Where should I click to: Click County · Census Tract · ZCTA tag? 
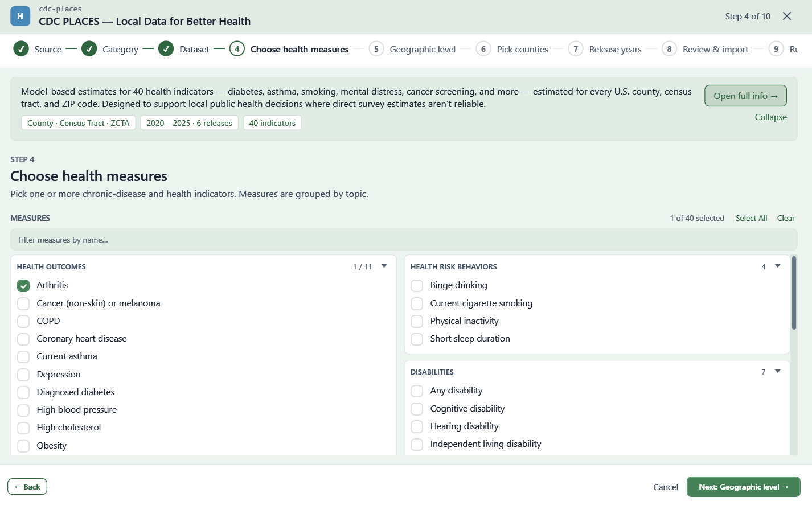tap(79, 123)
